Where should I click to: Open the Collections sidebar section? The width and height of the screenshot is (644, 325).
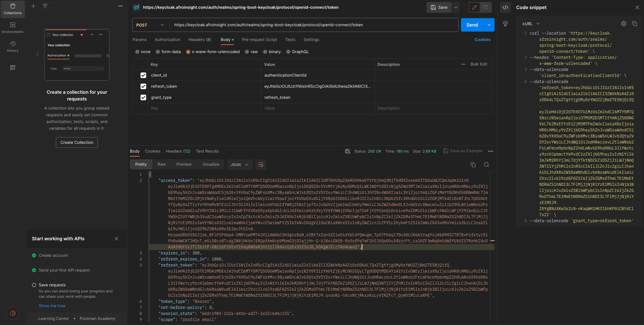[x=13, y=9]
